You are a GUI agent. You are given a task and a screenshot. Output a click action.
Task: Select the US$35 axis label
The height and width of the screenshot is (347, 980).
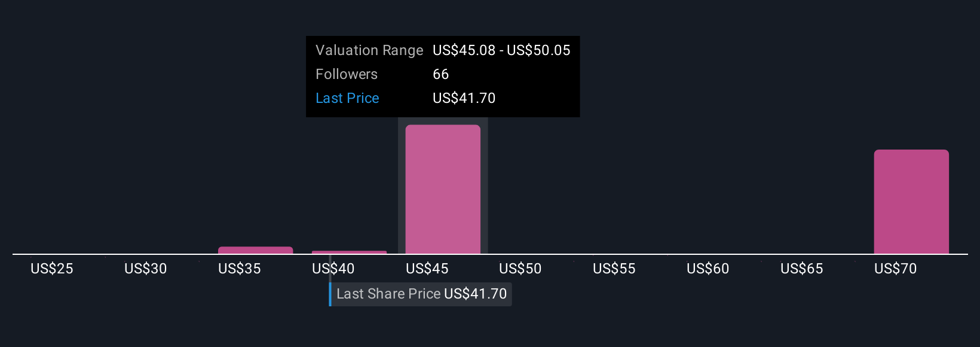[x=240, y=269]
